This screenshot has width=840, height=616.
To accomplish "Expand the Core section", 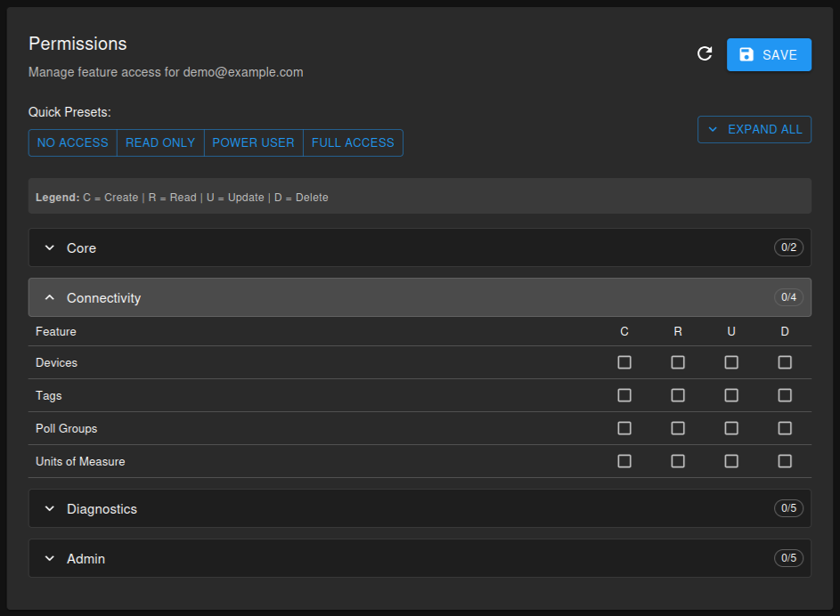I will [x=420, y=247].
